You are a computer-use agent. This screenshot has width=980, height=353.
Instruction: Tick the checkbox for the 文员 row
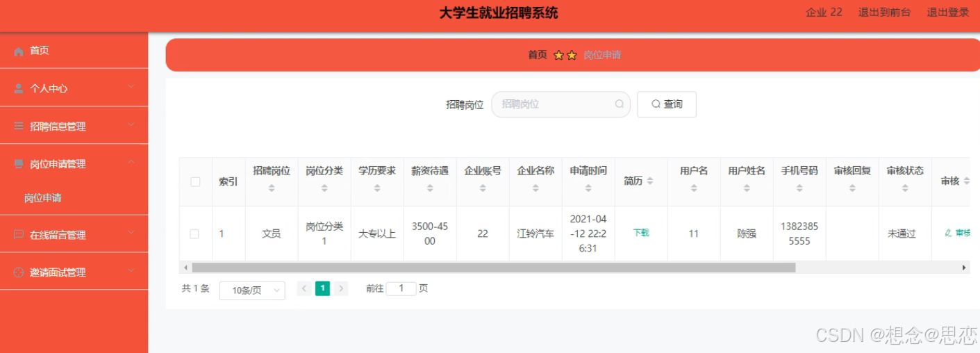pyautogui.click(x=195, y=234)
